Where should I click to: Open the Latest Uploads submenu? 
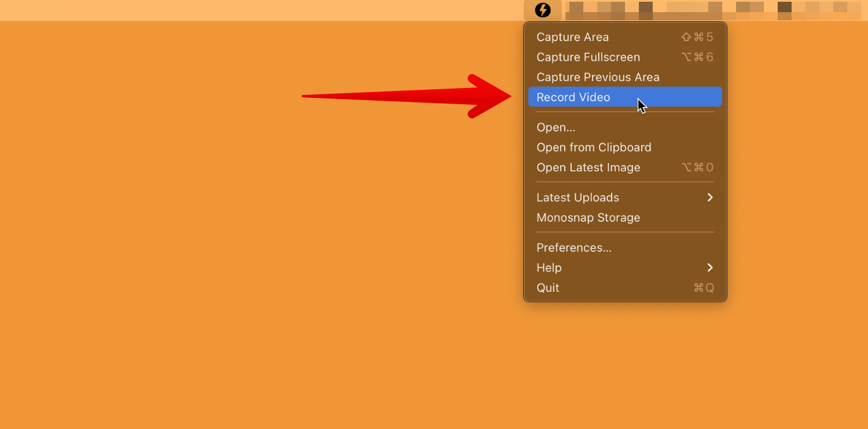(578, 198)
